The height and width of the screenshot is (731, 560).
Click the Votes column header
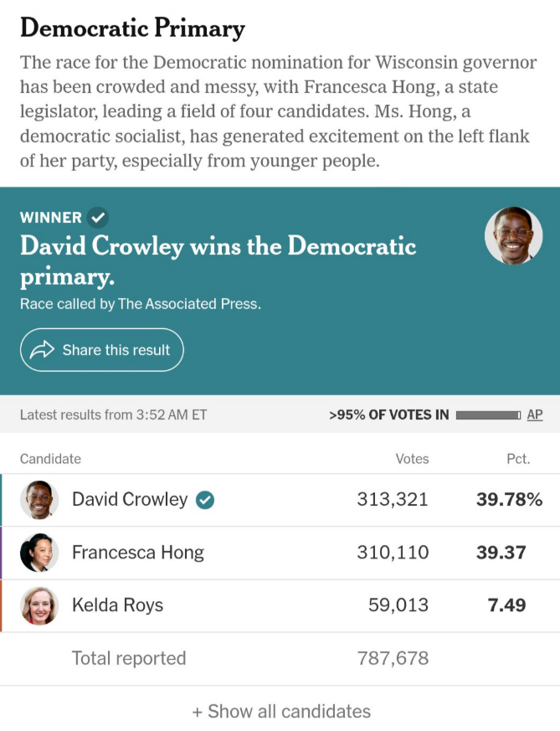[x=413, y=459]
